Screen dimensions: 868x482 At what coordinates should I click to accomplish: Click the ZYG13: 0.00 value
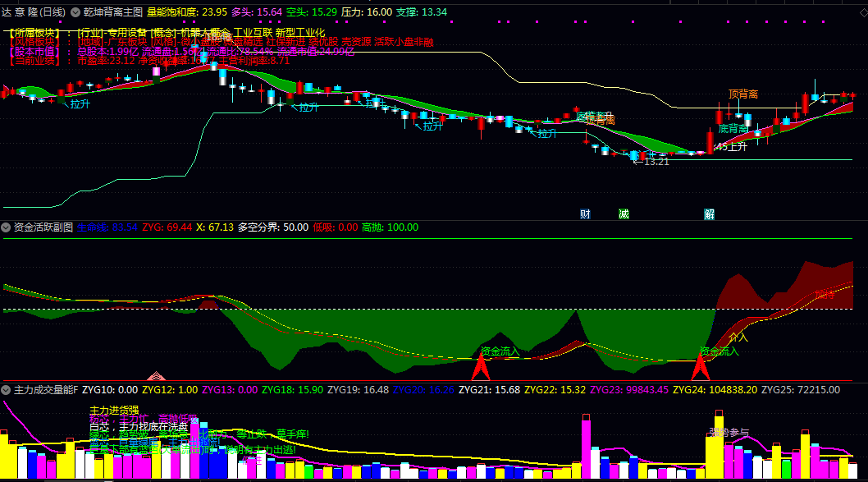[230, 390]
